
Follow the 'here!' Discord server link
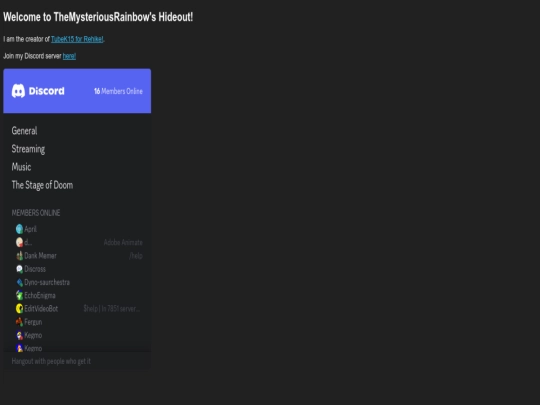69,56
